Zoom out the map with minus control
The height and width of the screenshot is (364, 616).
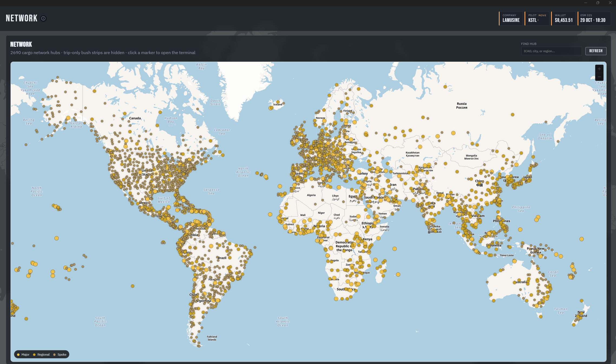(599, 77)
